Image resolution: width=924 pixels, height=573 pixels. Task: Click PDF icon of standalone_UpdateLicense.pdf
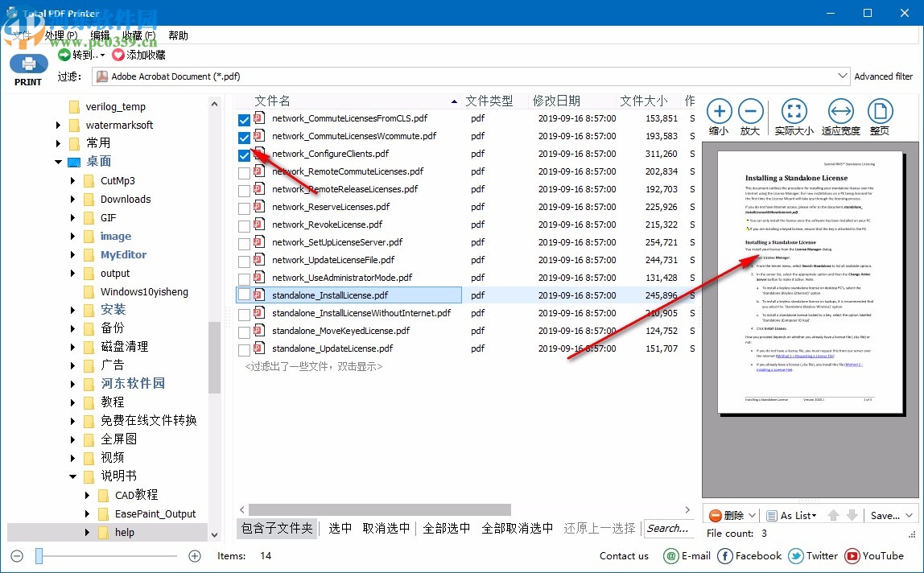point(259,348)
